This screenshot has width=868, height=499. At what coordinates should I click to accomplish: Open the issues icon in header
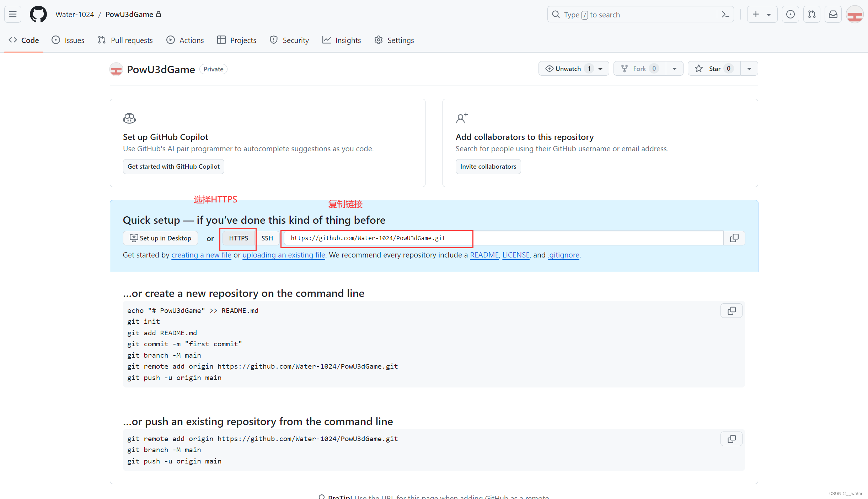pyautogui.click(x=790, y=14)
